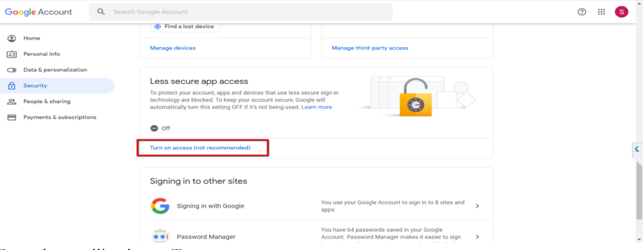Open the Manage third-party access link
Viewport: 644px width, 250px height.
click(x=370, y=48)
